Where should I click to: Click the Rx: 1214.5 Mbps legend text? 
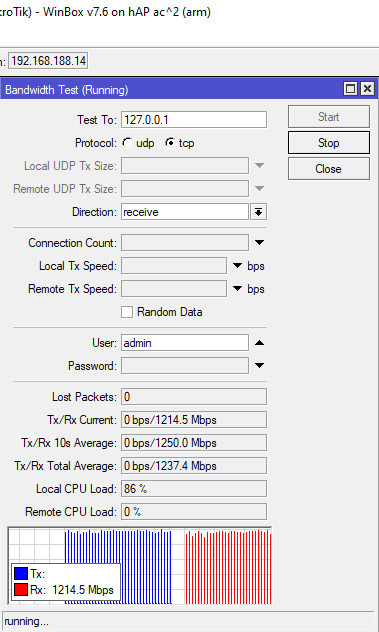[72, 590]
